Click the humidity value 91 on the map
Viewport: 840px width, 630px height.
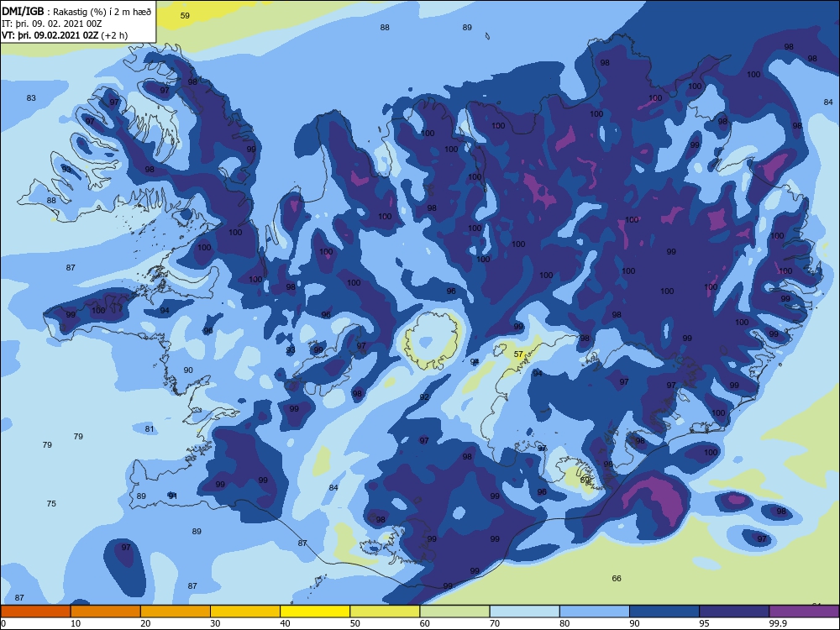coord(172,496)
